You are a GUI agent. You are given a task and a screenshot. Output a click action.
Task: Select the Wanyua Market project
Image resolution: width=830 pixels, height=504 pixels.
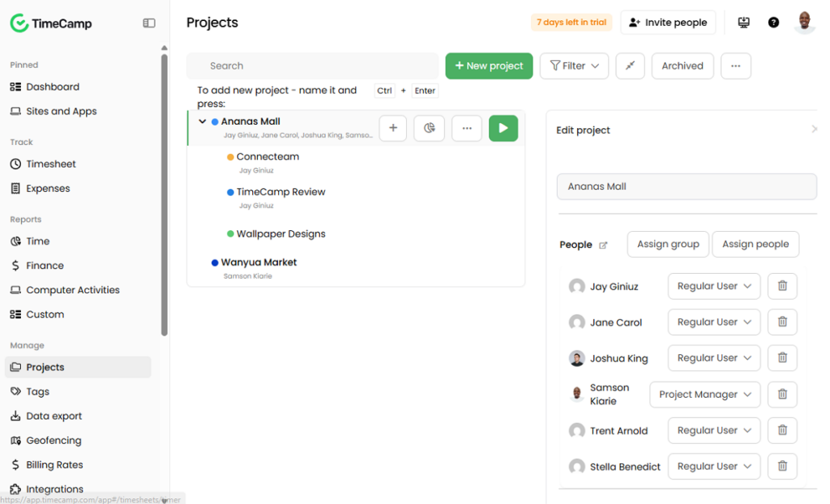pyautogui.click(x=259, y=263)
